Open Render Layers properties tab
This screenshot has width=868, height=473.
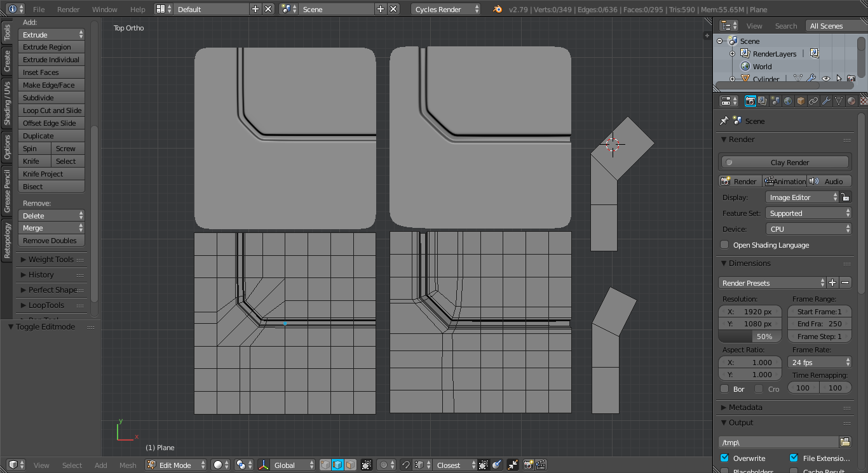[x=763, y=101]
